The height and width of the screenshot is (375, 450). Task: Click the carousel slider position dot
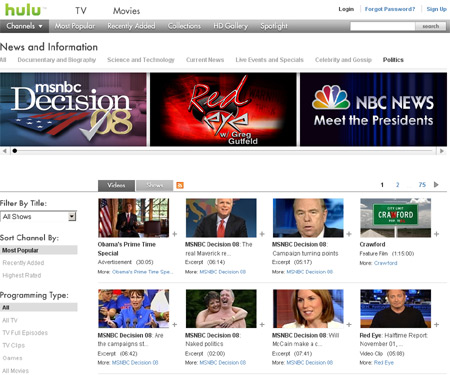pyautogui.click(x=15, y=151)
